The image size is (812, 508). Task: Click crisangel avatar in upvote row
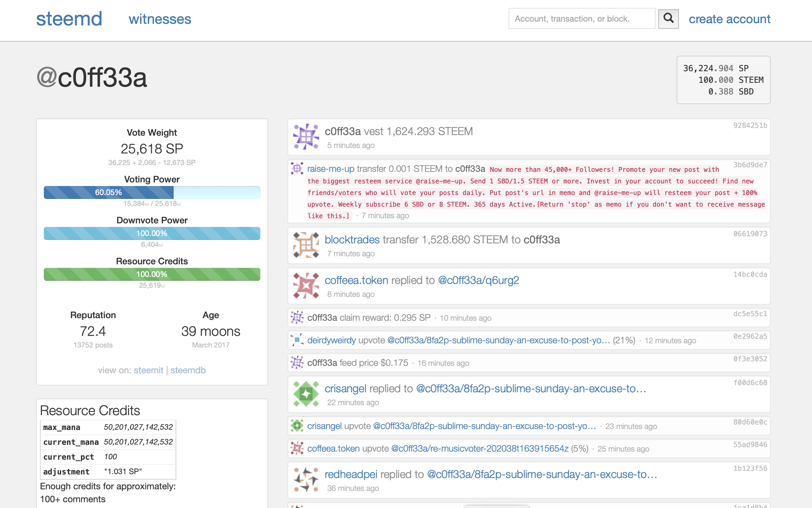[x=297, y=425]
